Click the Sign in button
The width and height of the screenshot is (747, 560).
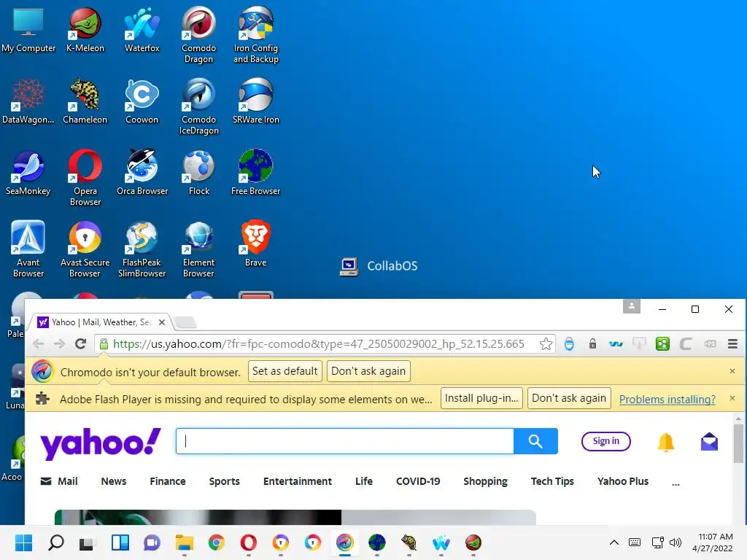[606, 441]
